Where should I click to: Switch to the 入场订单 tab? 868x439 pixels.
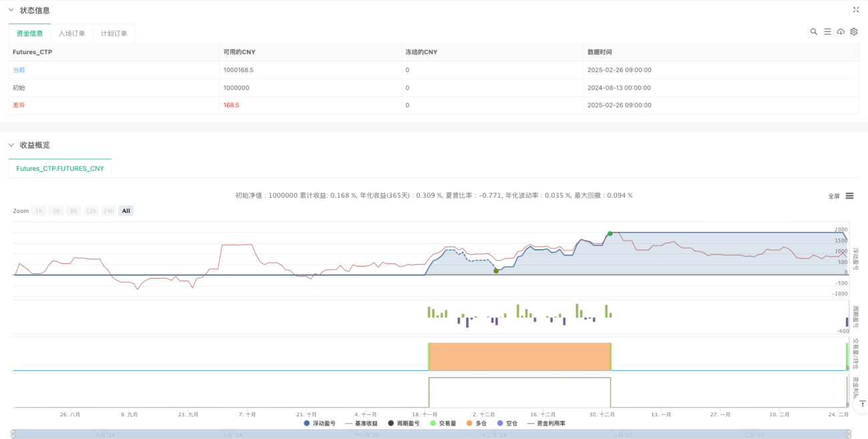(71, 33)
